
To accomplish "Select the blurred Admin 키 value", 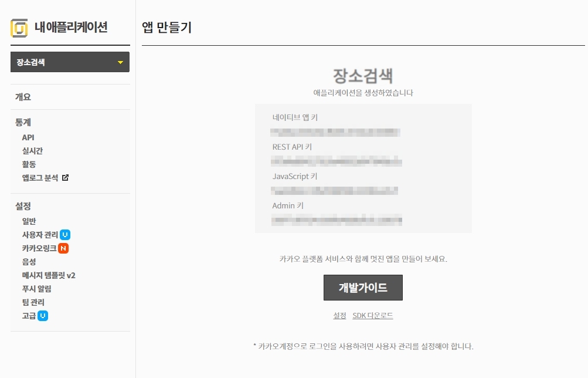I will 337,220.
